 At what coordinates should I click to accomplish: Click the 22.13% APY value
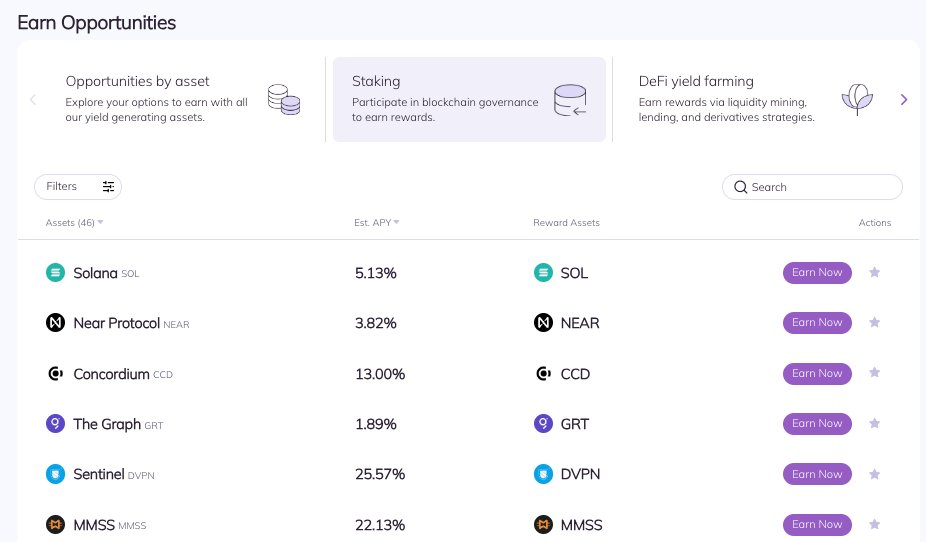(380, 525)
